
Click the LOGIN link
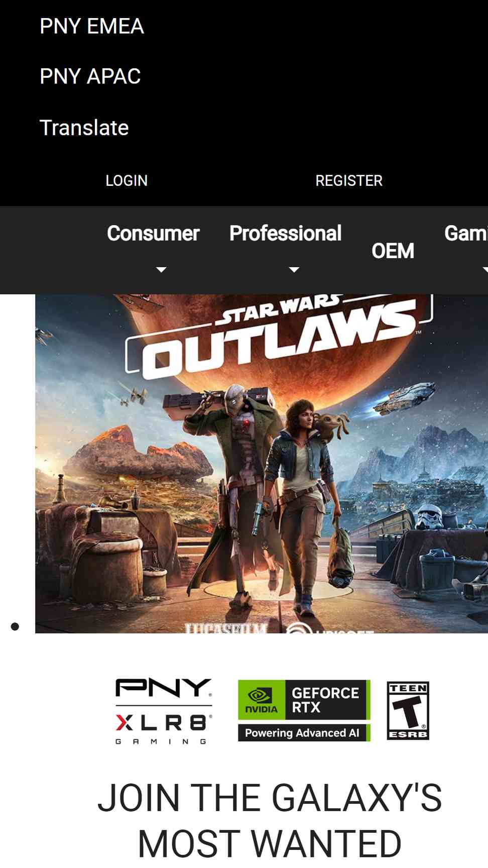pyautogui.click(x=127, y=181)
